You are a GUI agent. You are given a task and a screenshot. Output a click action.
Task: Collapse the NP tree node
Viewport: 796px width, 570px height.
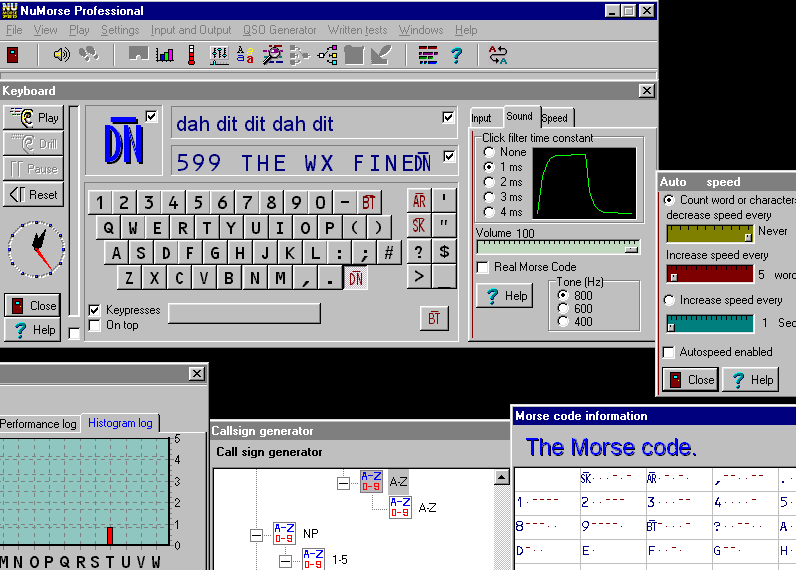pos(258,535)
